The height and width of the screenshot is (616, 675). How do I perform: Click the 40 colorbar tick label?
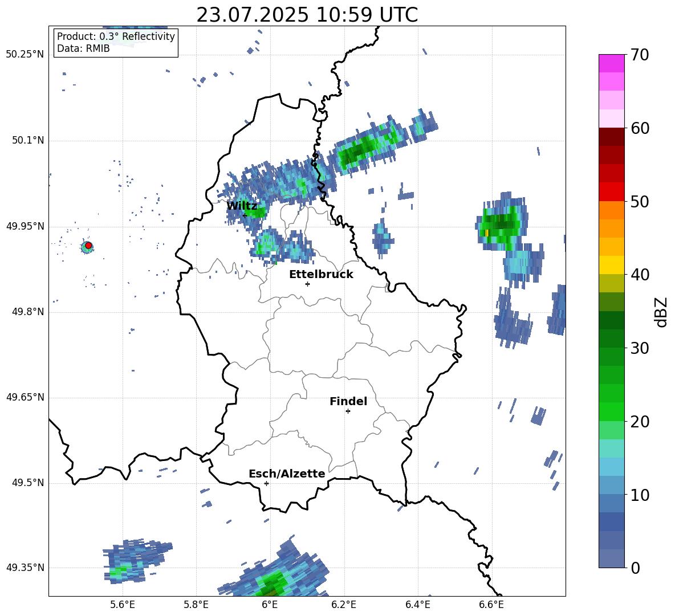tap(639, 275)
